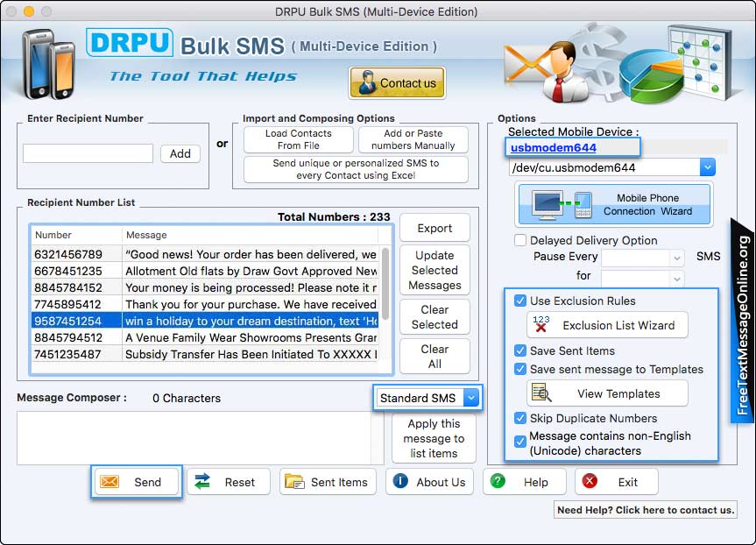Click Need Help? Click here to contact us
Image resolution: width=756 pixels, height=545 pixels.
(x=646, y=510)
